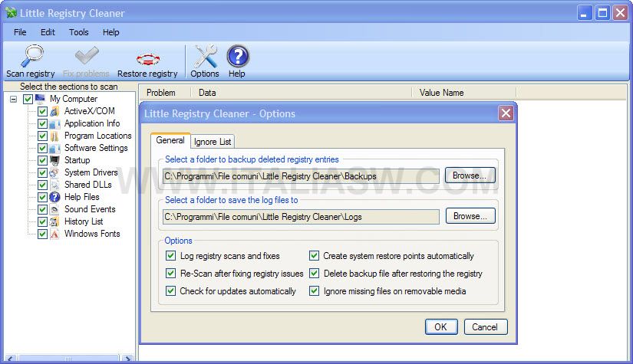The height and width of the screenshot is (364, 633).
Task: Click the Logs folder path field
Action: 301,217
